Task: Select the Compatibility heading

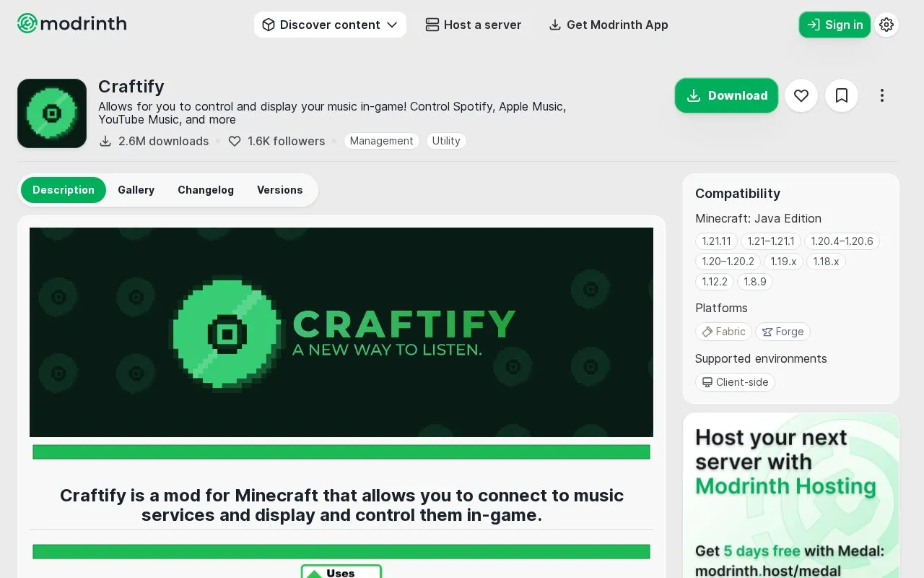Action: [738, 194]
